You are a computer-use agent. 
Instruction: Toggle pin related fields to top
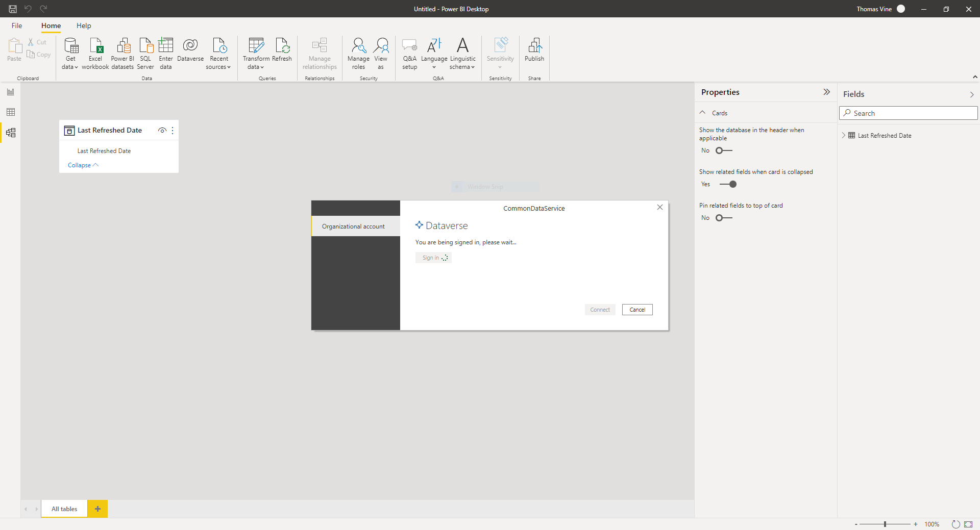point(724,218)
